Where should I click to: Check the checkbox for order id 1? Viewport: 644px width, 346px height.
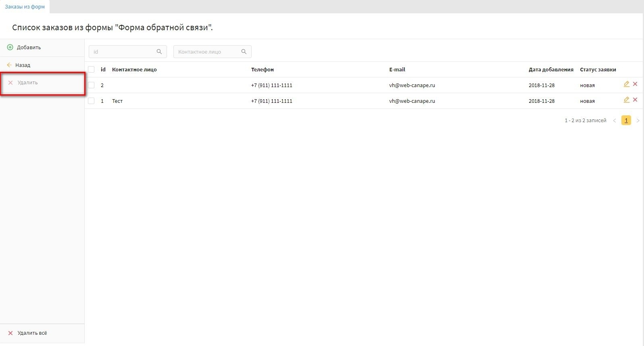tap(91, 101)
